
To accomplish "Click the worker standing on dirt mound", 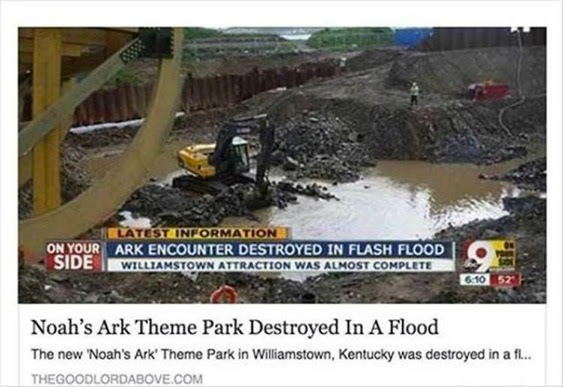I will [414, 94].
